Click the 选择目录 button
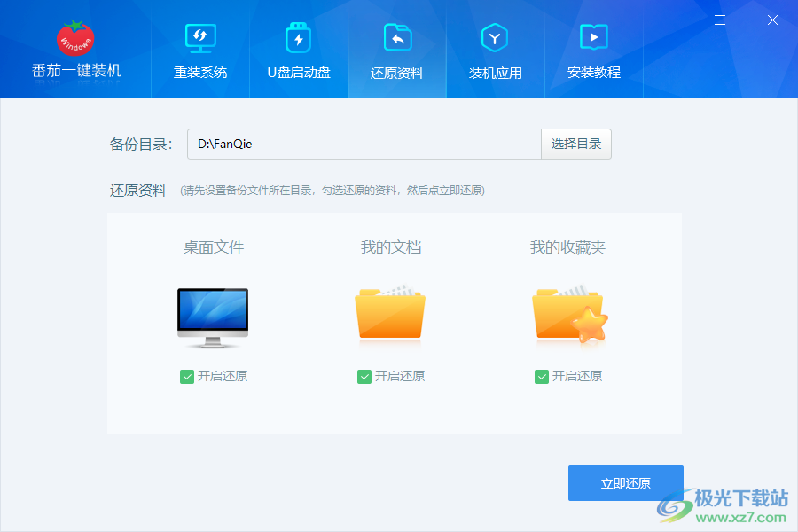 pos(576,144)
